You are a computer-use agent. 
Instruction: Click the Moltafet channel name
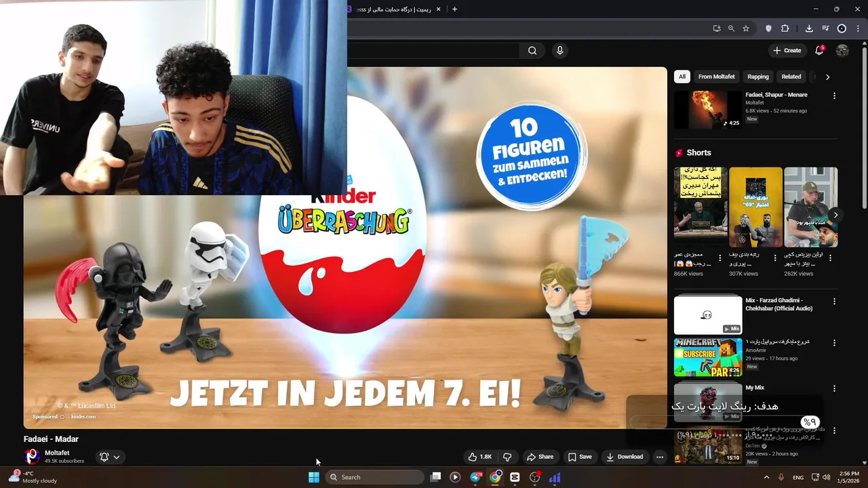click(57, 453)
